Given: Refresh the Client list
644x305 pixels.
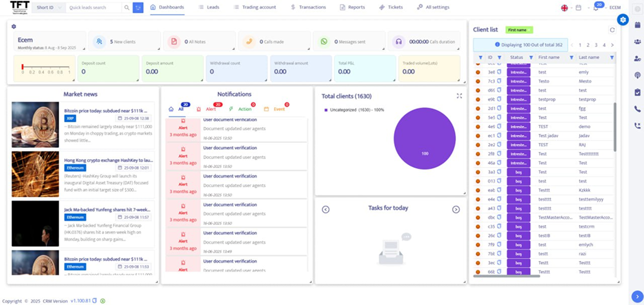Looking at the screenshot, I should point(612,30).
